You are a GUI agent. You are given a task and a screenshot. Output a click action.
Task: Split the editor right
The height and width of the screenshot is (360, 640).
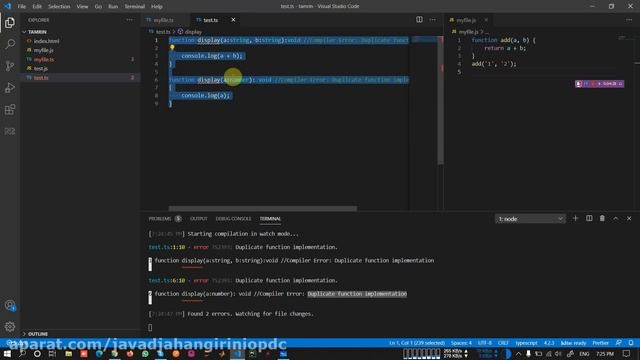click(x=419, y=20)
